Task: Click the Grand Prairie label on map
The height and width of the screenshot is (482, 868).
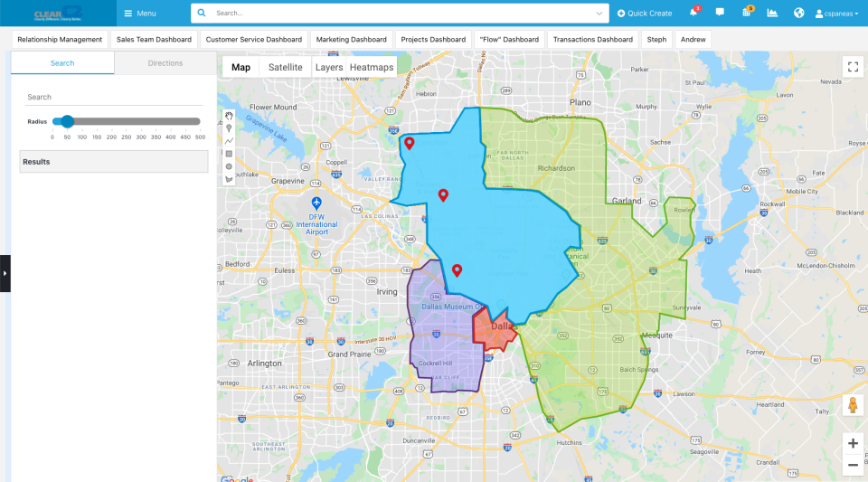Action: click(349, 354)
